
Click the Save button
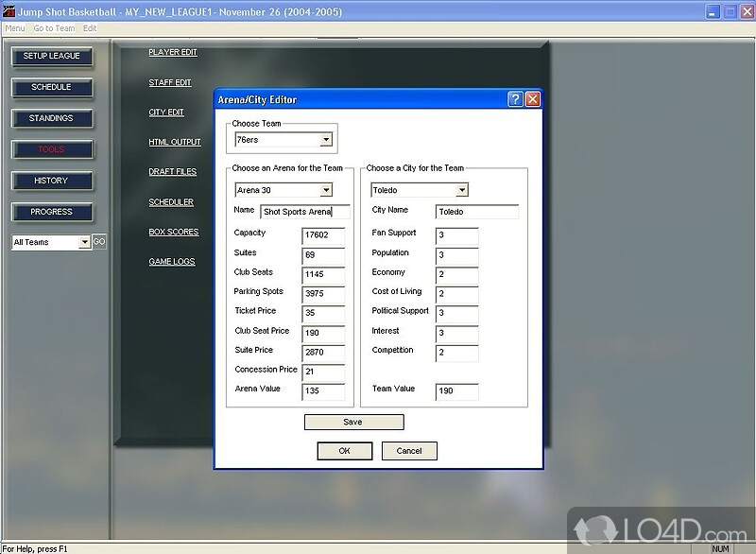point(353,422)
